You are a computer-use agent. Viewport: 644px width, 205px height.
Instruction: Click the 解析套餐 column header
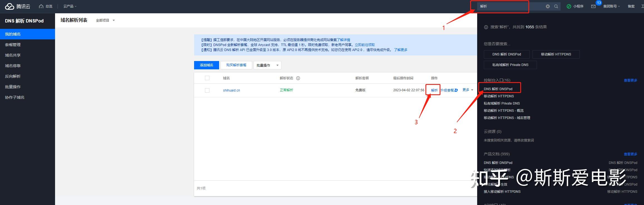362,78
